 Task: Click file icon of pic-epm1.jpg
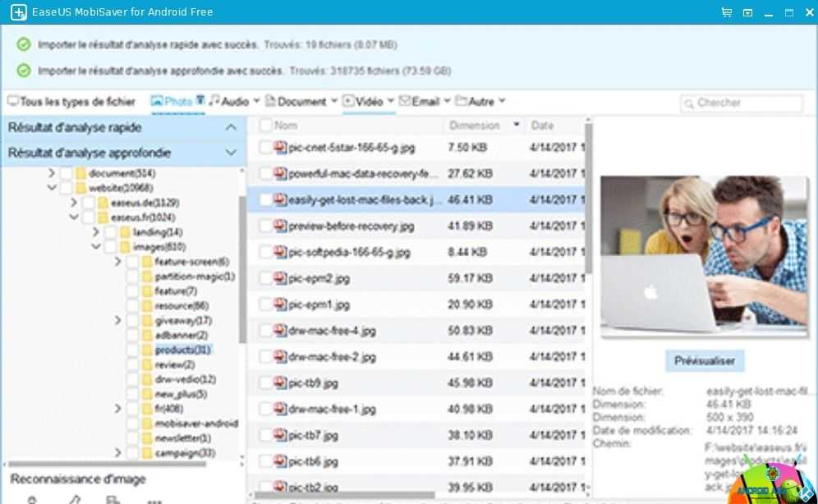click(x=281, y=305)
